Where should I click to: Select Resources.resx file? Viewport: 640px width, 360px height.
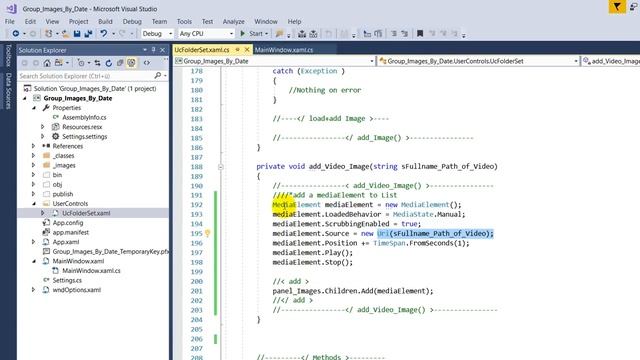82,127
